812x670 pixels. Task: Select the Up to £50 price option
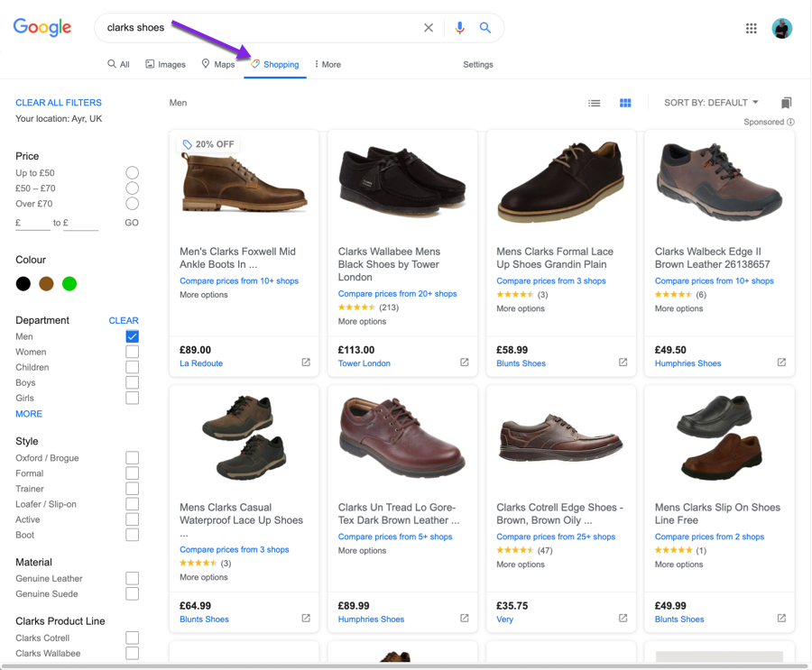coord(133,173)
